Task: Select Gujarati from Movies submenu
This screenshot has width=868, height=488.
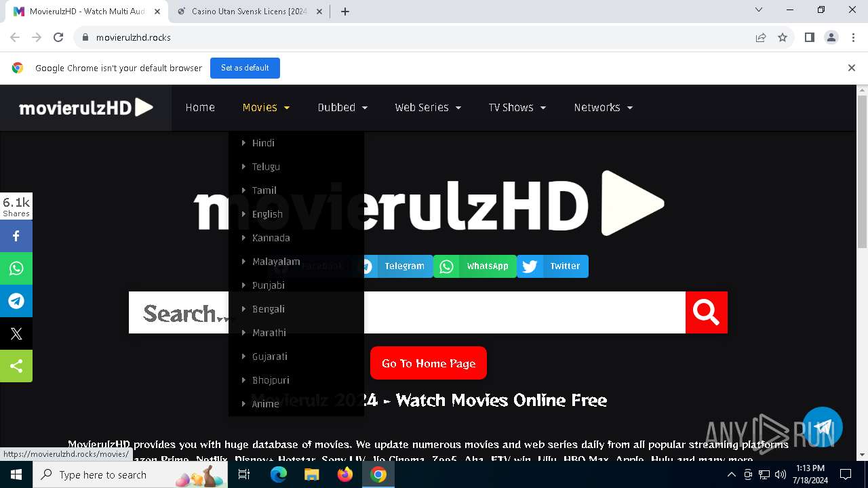Action: point(296,357)
